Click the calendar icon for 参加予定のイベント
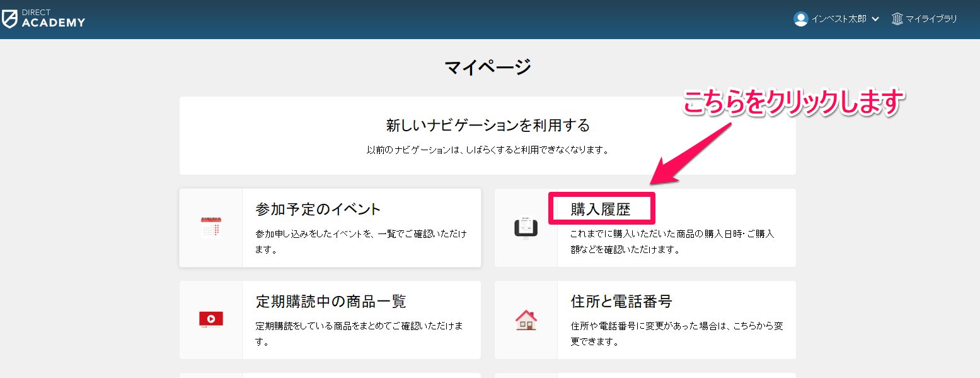Viewport: 980px width, 378px height. pos(211,227)
